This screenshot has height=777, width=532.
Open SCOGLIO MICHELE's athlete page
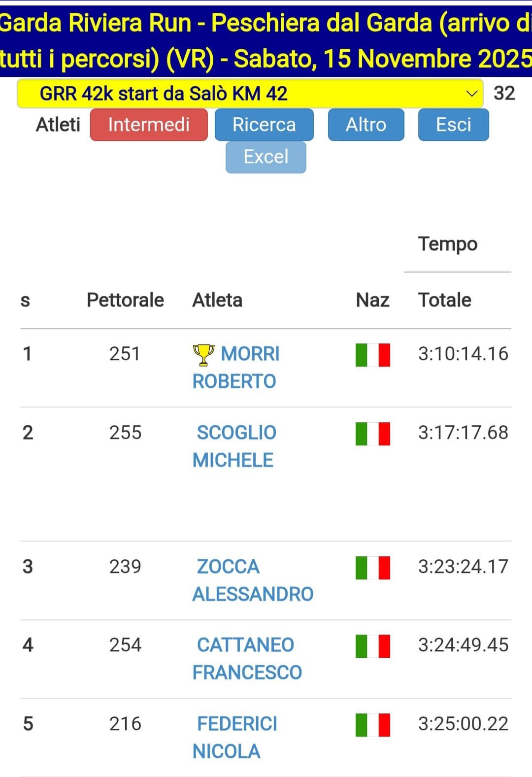coord(234,446)
